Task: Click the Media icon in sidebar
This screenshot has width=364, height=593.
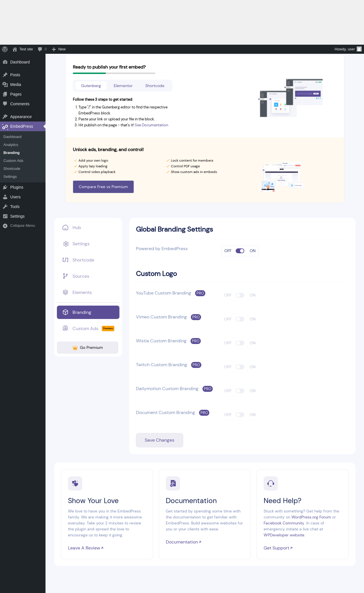Action: point(5,85)
